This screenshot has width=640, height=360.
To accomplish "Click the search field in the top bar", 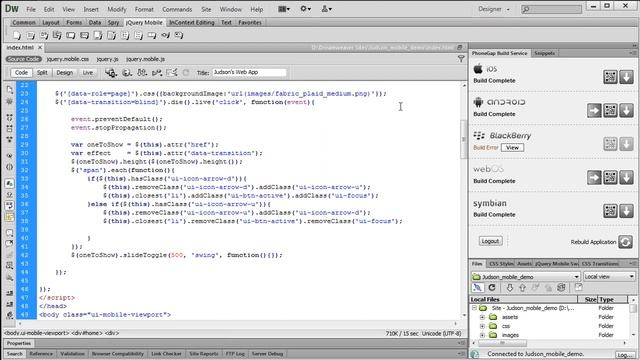I will coord(551,9).
